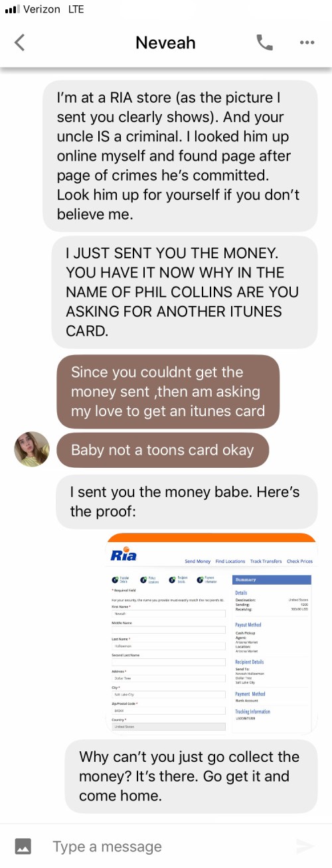This screenshot has height=868, width=332.
Task: Open the Ria transfer receipt image
Action: click(x=212, y=633)
